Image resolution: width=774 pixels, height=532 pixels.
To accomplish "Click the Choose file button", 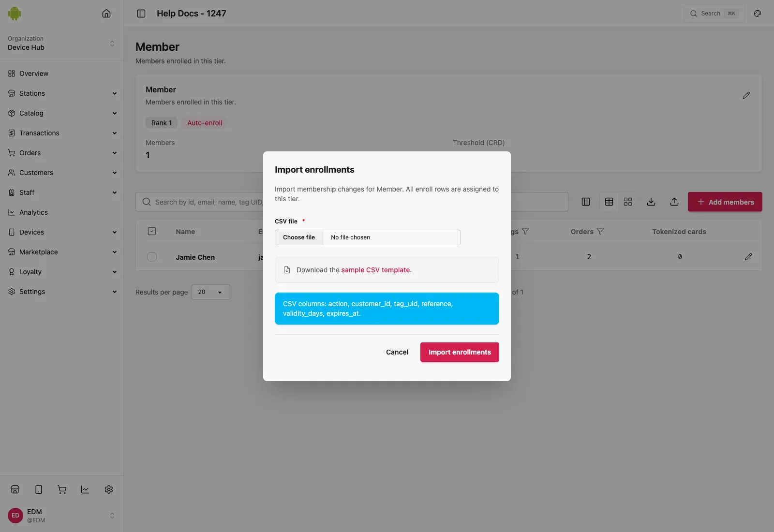I will click(299, 237).
